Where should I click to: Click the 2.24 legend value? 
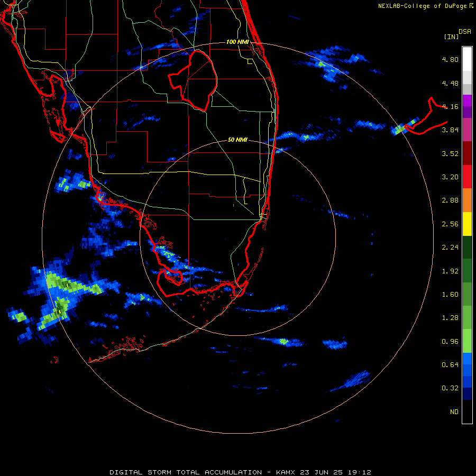[450, 248]
